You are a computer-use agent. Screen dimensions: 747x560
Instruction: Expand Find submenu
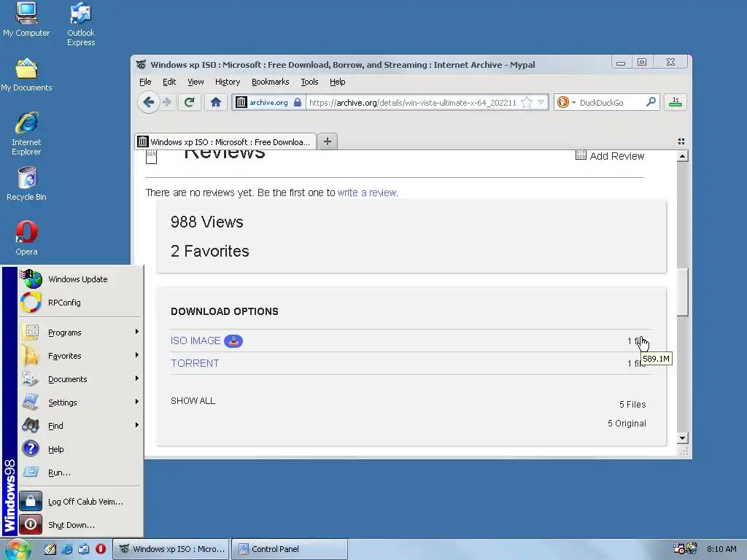pos(80,426)
